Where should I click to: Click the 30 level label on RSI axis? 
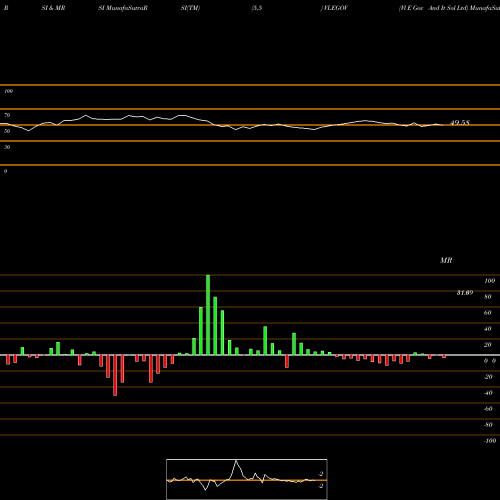(7, 147)
